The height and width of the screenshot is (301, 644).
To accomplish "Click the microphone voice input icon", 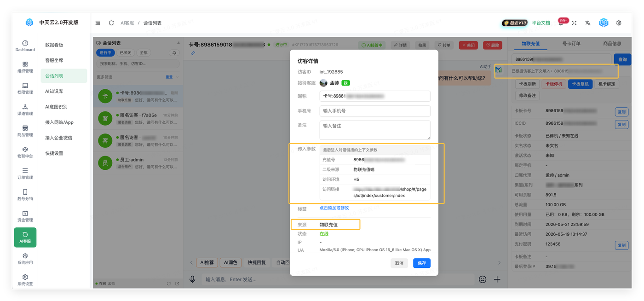I will (192, 279).
